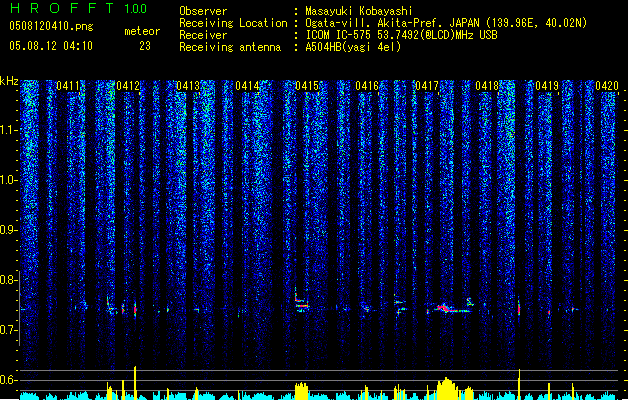Click the 0416 time marker
Image resolution: width=629 pixels, height=400 pixels.
pyautogui.click(x=367, y=86)
